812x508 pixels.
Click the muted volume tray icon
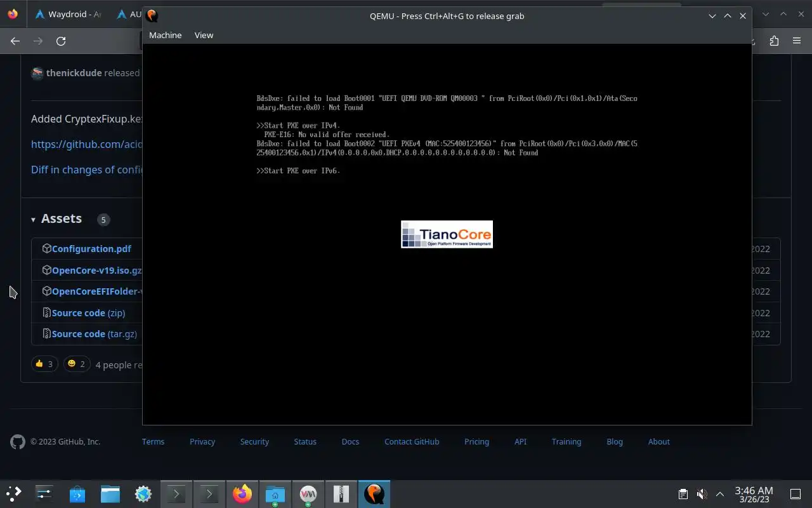coord(702,494)
